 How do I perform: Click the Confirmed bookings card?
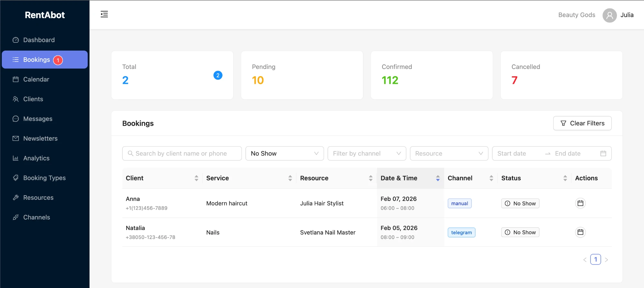[432, 75]
